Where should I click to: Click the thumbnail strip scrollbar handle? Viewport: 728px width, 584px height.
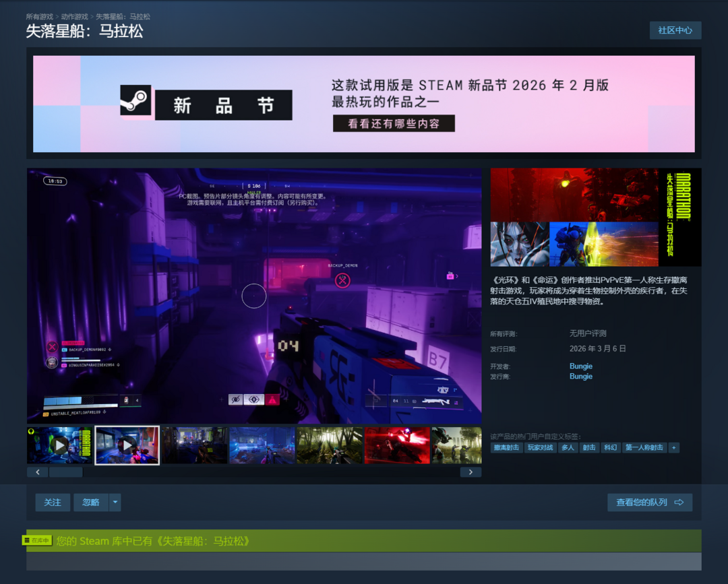(66, 472)
